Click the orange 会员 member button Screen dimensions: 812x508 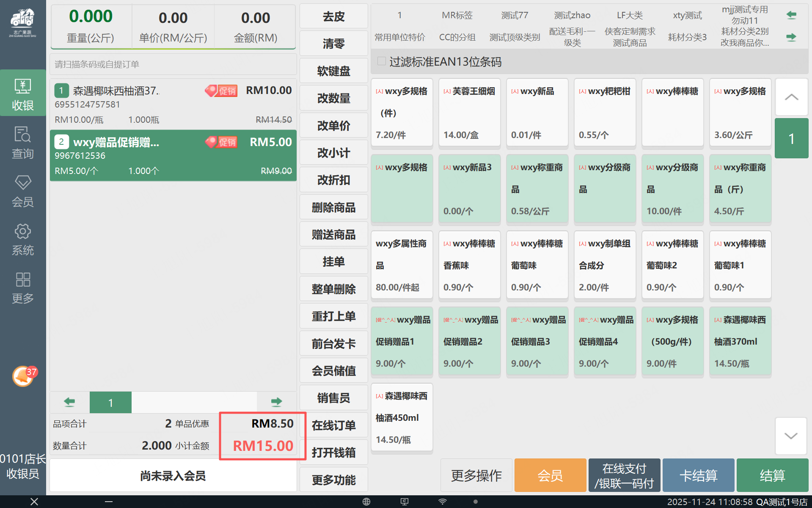[x=550, y=475]
